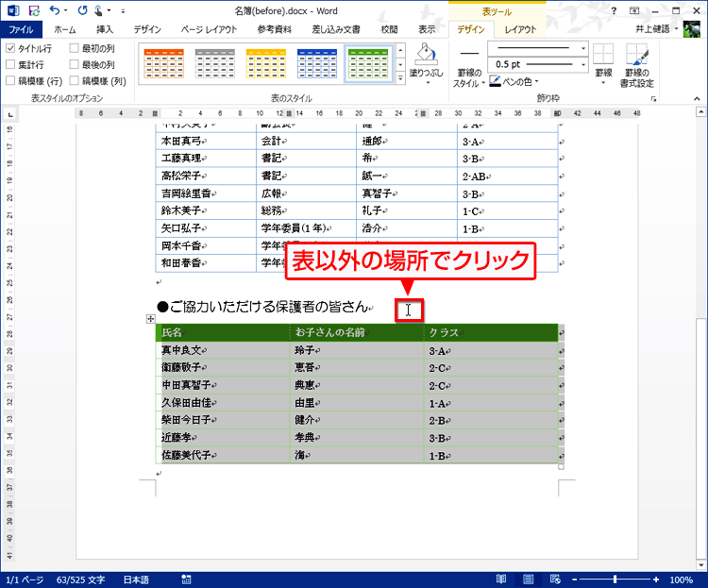The image size is (708, 588).
Task: Apply the gray table style thumbnail
Action: click(x=214, y=63)
